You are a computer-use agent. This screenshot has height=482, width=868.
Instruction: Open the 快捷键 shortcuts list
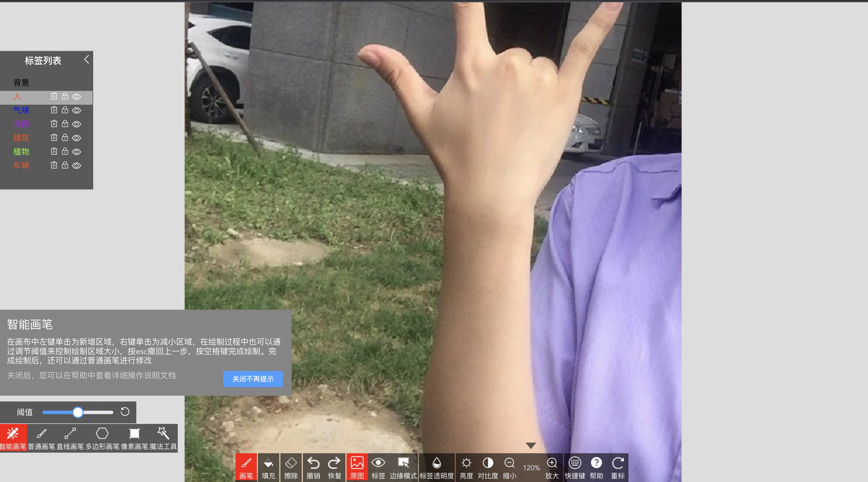575,468
